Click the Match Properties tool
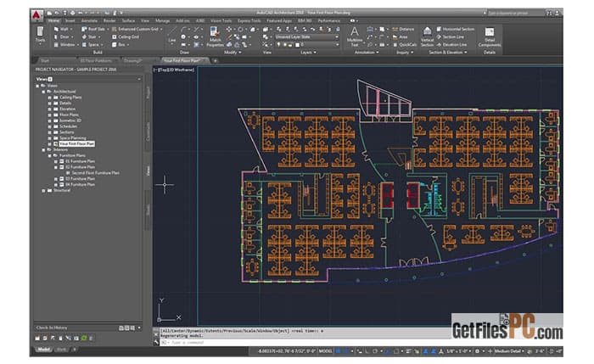594x364 pixels. [216, 36]
